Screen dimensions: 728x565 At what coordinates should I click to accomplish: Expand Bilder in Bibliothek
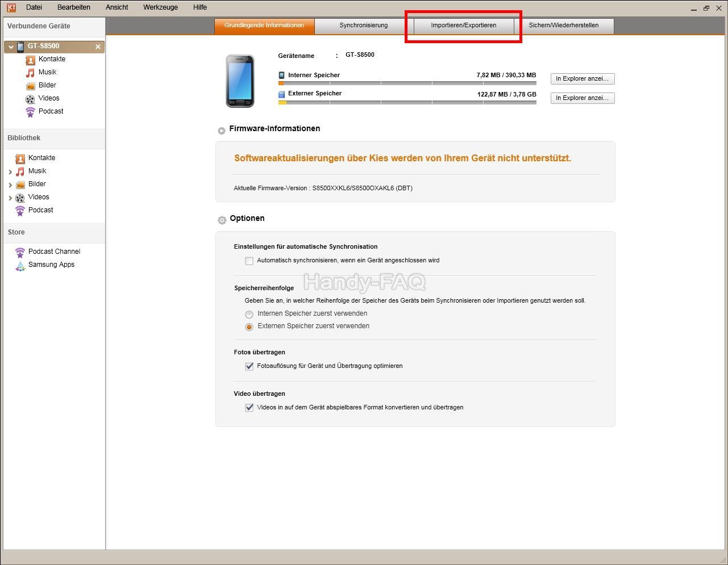tap(10, 185)
